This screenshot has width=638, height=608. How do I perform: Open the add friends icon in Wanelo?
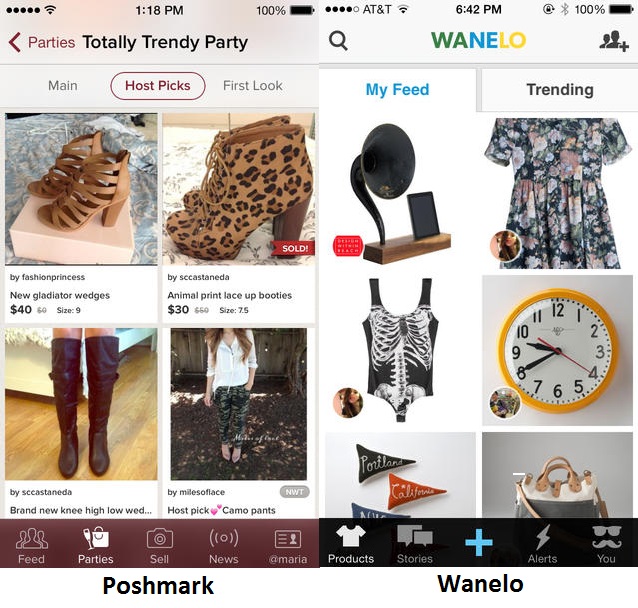pos(614,41)
